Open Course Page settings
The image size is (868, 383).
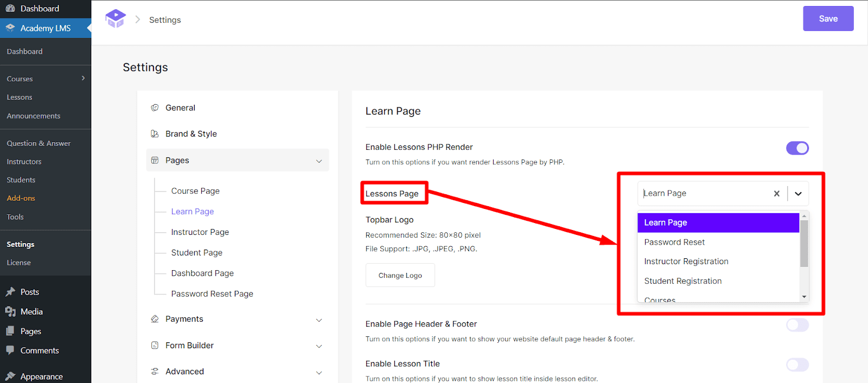click(x=195, y=191)
